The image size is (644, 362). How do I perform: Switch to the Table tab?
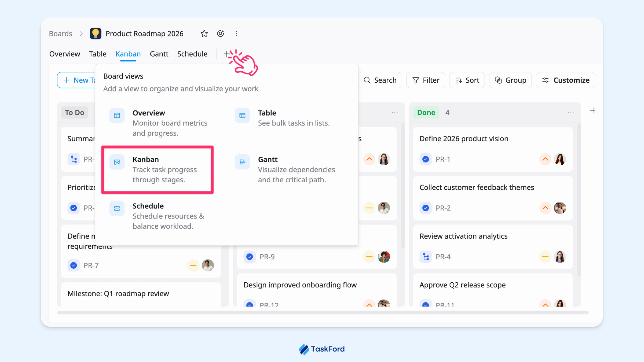click(x=98, y=54)
